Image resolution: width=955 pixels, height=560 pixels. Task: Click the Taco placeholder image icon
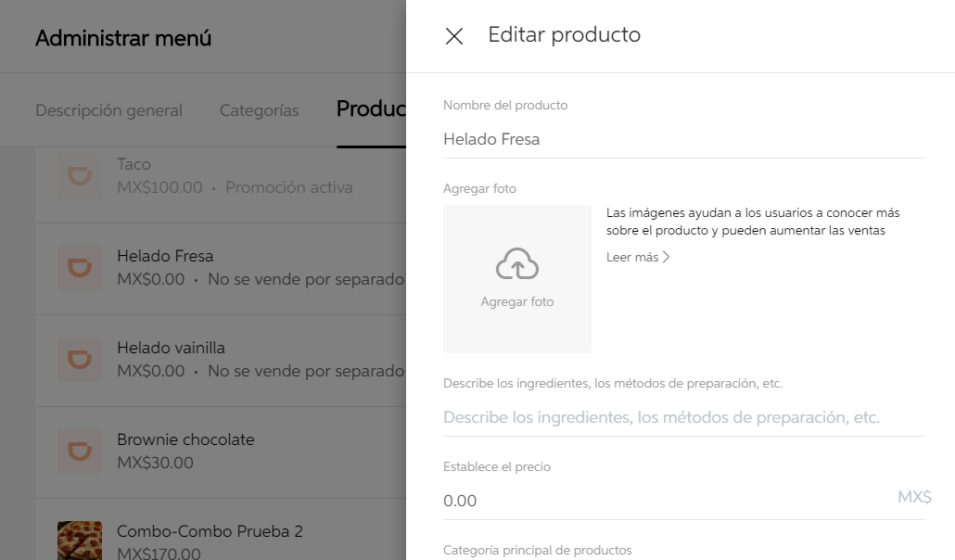(80, 175)
